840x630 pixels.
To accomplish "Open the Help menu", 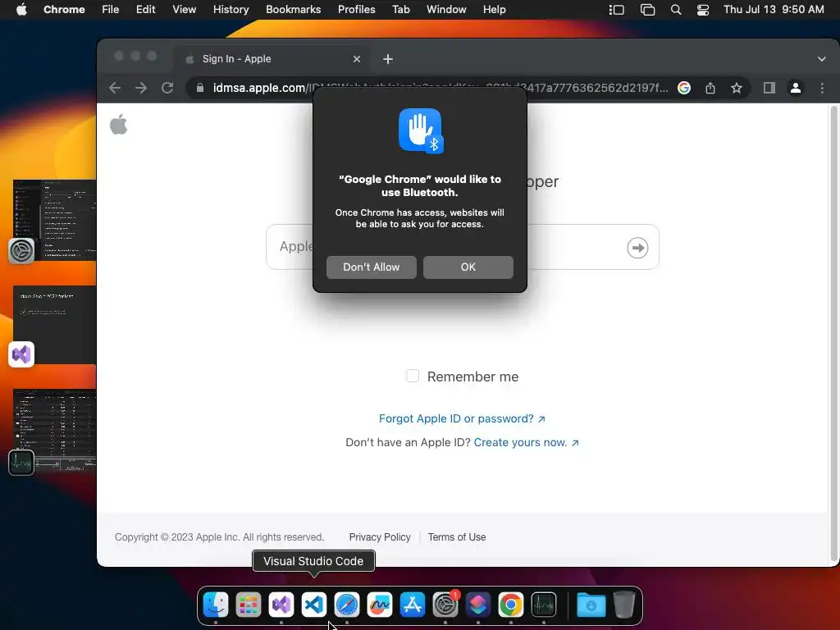I will tap(494, 10).
